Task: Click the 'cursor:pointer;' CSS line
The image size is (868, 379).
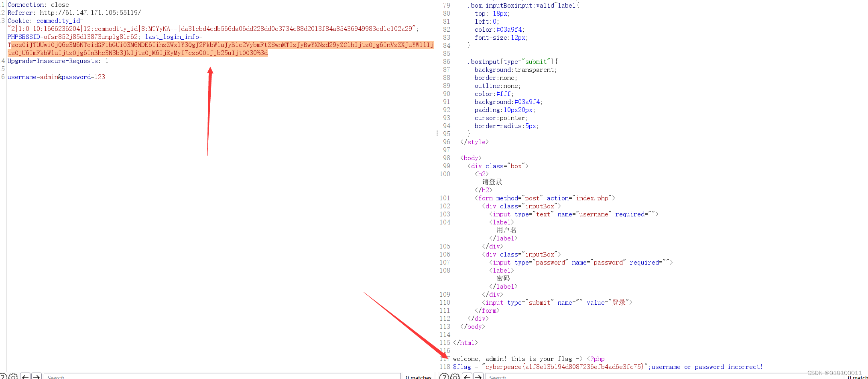Action: pyautogui.click(x=501, y=118)
